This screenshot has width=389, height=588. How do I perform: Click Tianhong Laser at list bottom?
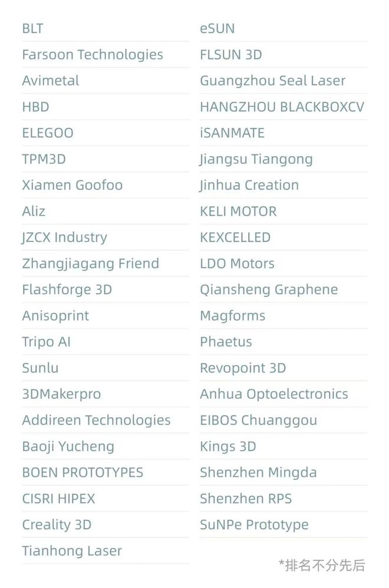72,551
